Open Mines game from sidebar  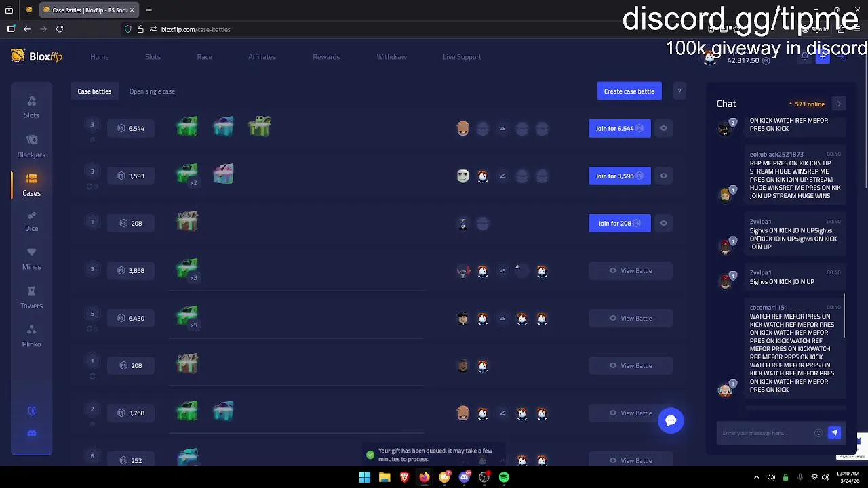click(31, 259)
